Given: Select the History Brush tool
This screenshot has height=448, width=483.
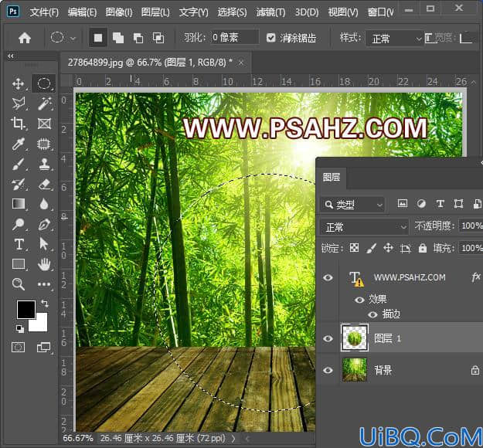Looking at the screenshot, I should click(x=19, y=184).
